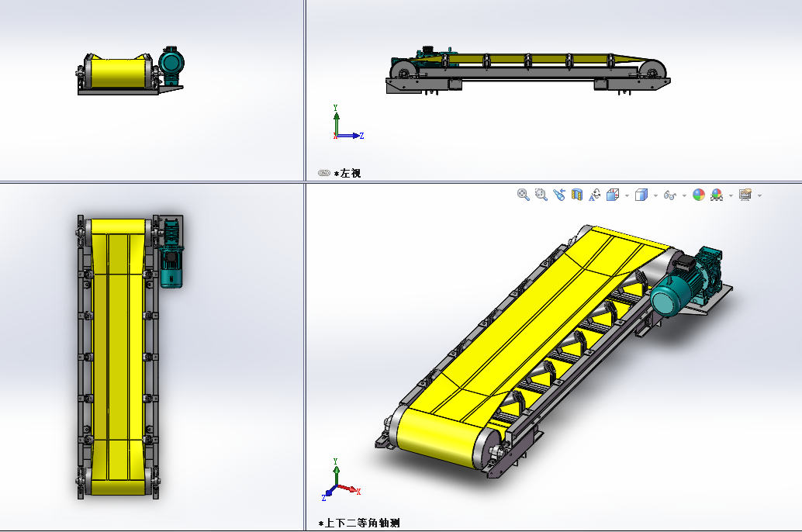Expand the Apply Scene dropdown arrow
This screenshot has width=802, height=532.
pos(731,195)
